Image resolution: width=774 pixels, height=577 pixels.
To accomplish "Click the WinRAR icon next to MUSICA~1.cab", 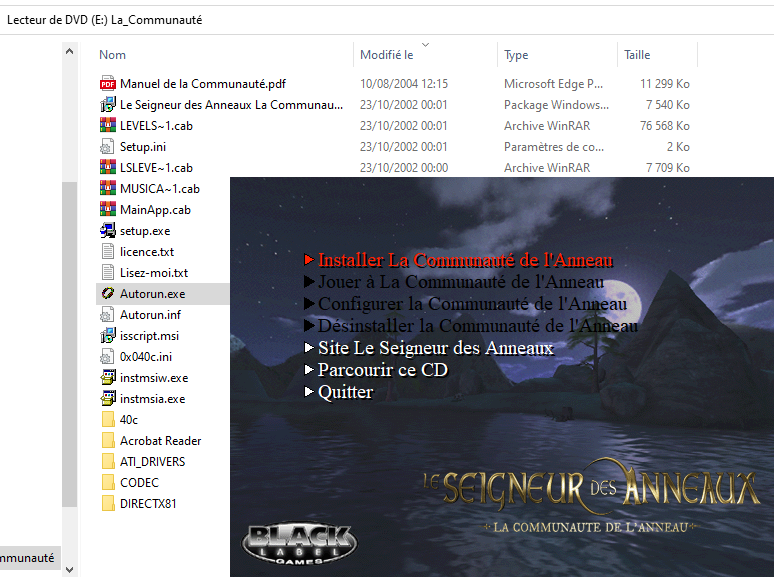I will tap(108, 189).
